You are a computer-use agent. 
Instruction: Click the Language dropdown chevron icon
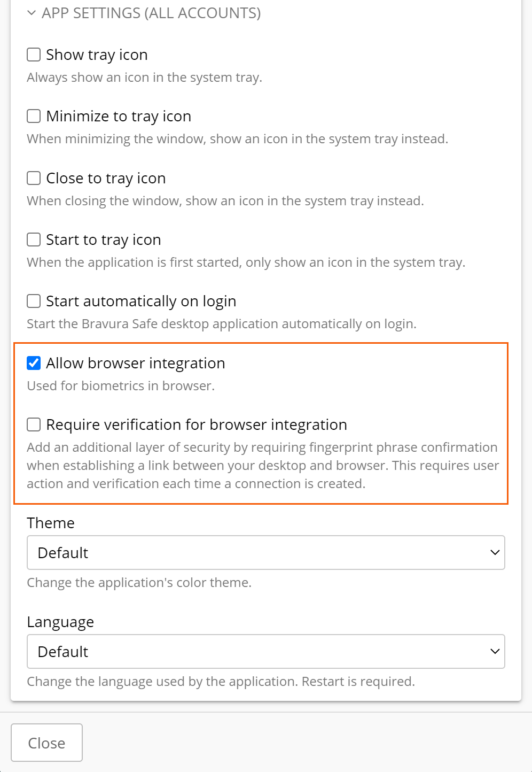tap(494, 652)
